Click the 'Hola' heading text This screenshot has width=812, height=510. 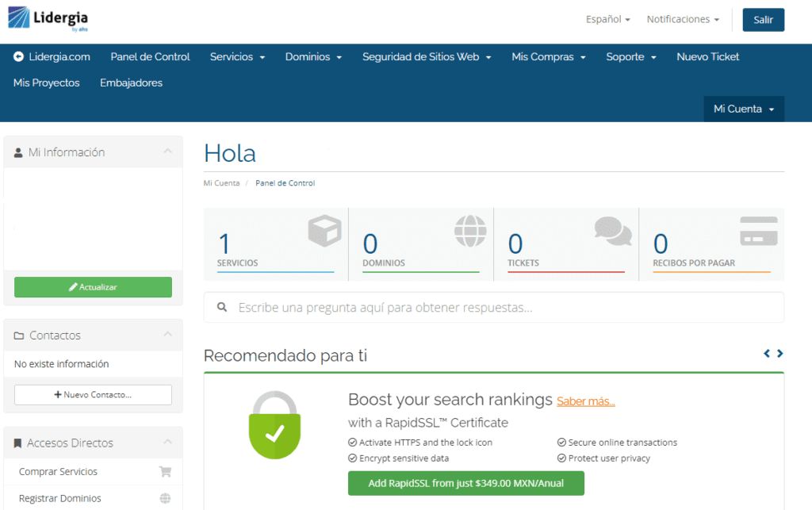point(230,153)
